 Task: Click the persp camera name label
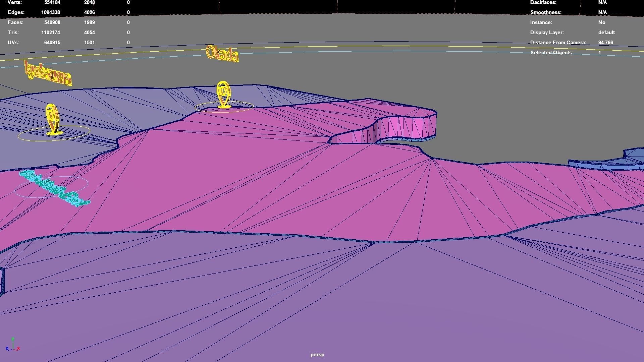click(x=317, y=355)
